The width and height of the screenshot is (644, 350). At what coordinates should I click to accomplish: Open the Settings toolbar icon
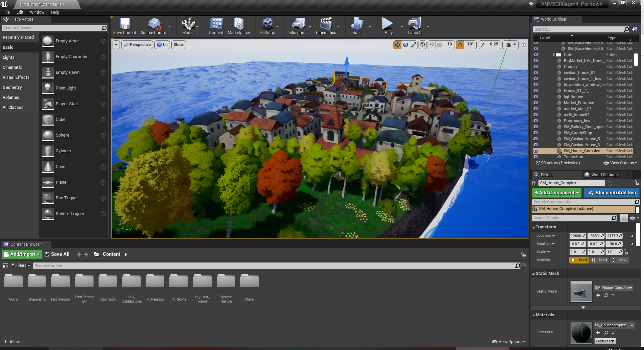268,26
